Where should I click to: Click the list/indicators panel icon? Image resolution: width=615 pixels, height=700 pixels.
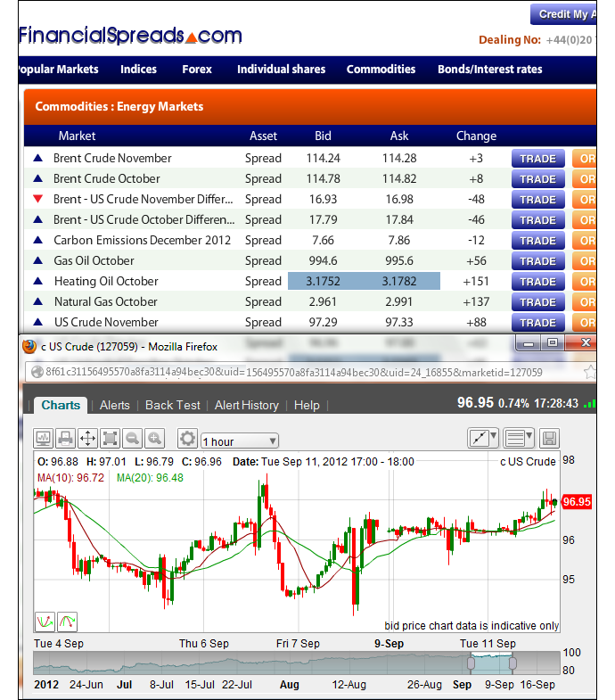(515, 438)
